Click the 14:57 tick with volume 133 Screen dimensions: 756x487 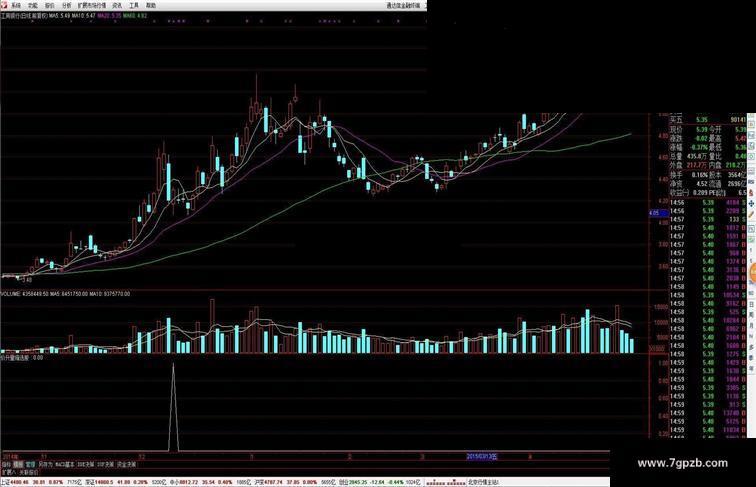tap(708, 219)
